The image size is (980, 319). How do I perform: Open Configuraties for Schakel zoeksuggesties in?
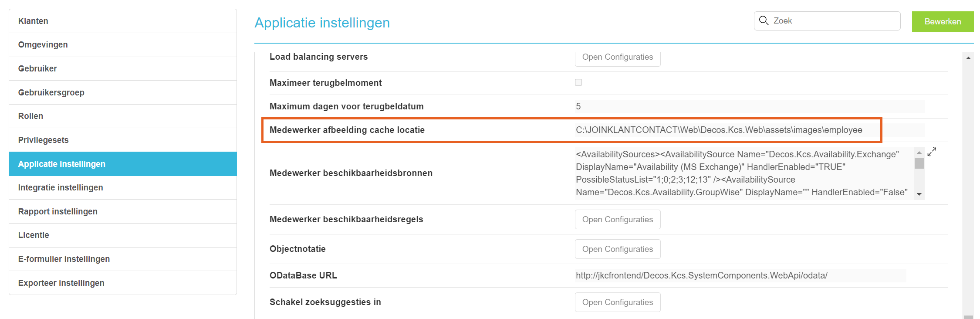(x=618, y=302)
